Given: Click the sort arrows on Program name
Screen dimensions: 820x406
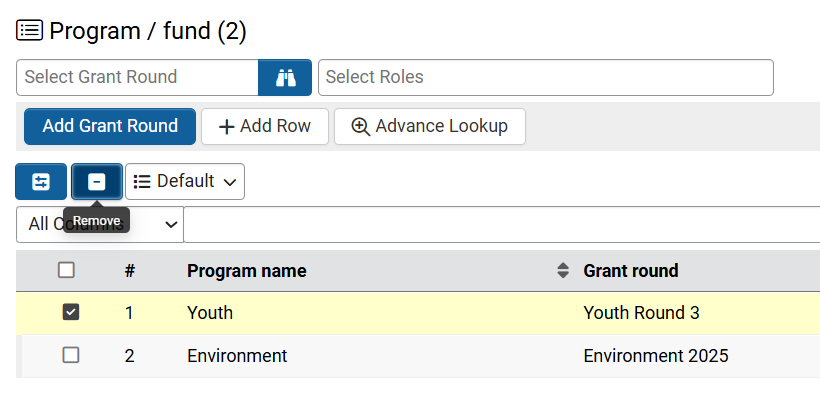Looking at the screenshot, I should coord(563,271).
